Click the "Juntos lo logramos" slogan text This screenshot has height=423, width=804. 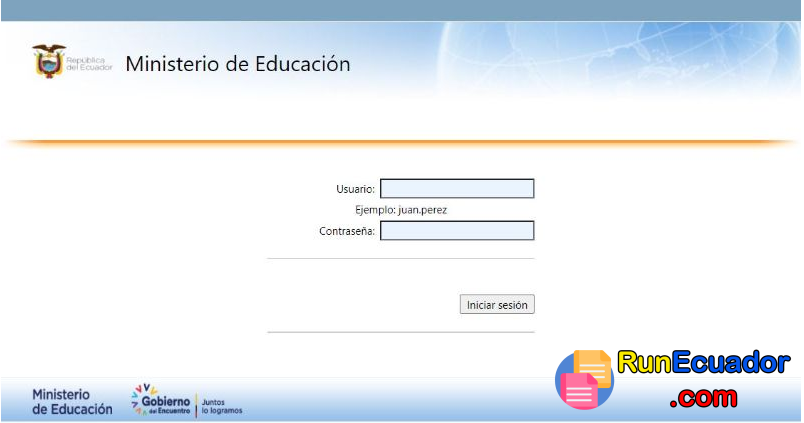click(x=222, y=407)
